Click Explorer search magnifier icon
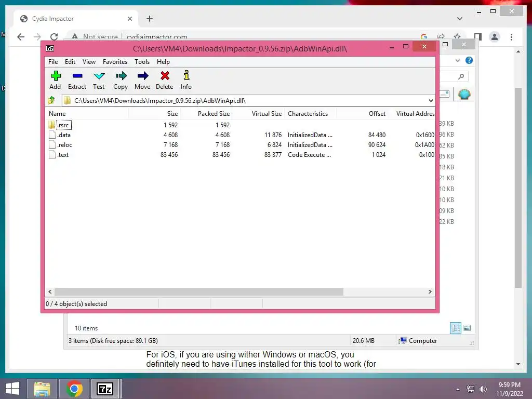Image resolution: width=532 pixels, height=399 pixels. point(461,77)
